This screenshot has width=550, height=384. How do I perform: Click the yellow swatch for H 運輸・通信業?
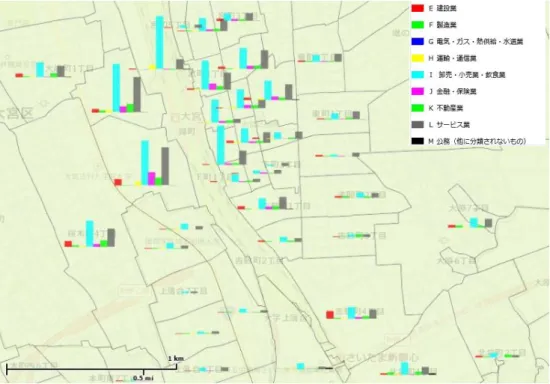point(417,58)
